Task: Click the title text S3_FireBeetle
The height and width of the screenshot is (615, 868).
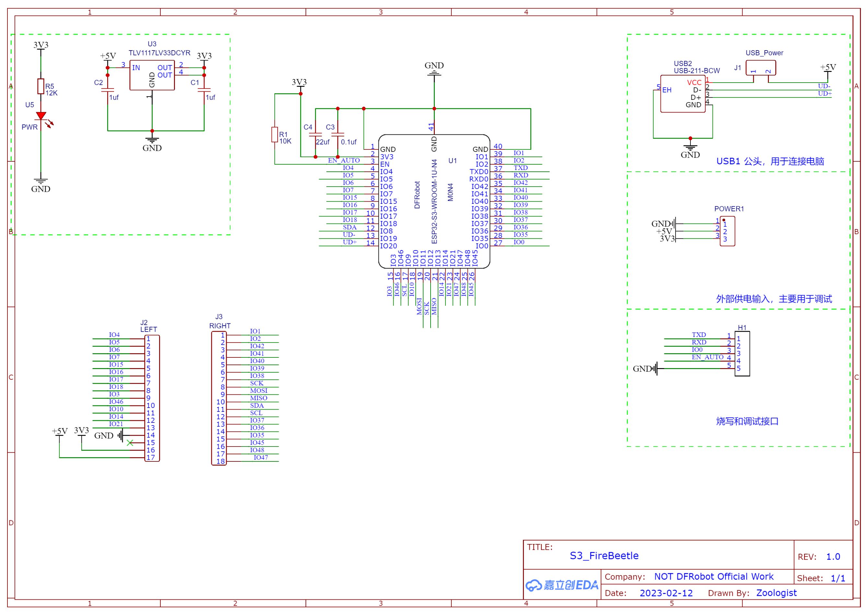Action: point(604,556)
